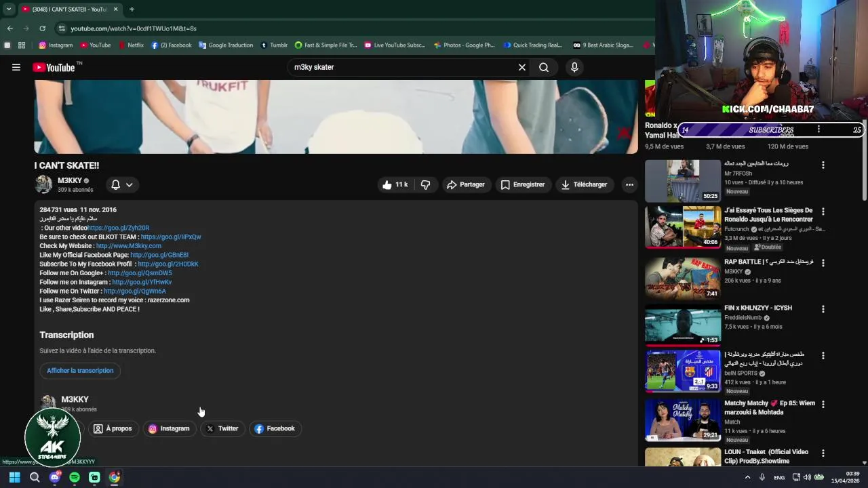Open the Instagram goo.gl/YfHwKv description link
The height and width of the screenshot is (488, 868).
point(142,282)
